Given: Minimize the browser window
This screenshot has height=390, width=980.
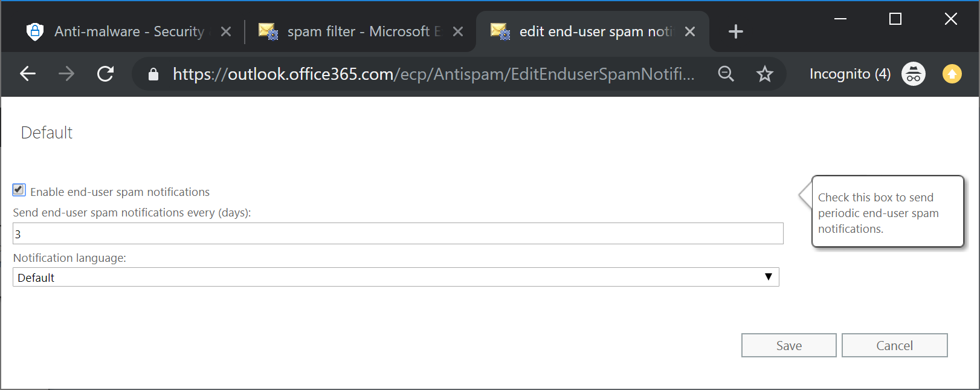Looking at the screenshot, I should pos(840,19).
